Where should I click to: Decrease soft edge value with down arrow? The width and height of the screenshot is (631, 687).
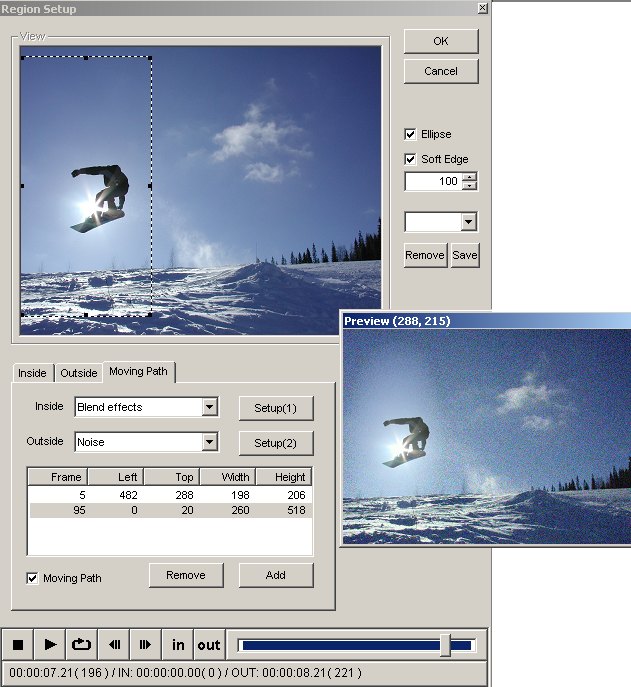click(x=470, y=186)
